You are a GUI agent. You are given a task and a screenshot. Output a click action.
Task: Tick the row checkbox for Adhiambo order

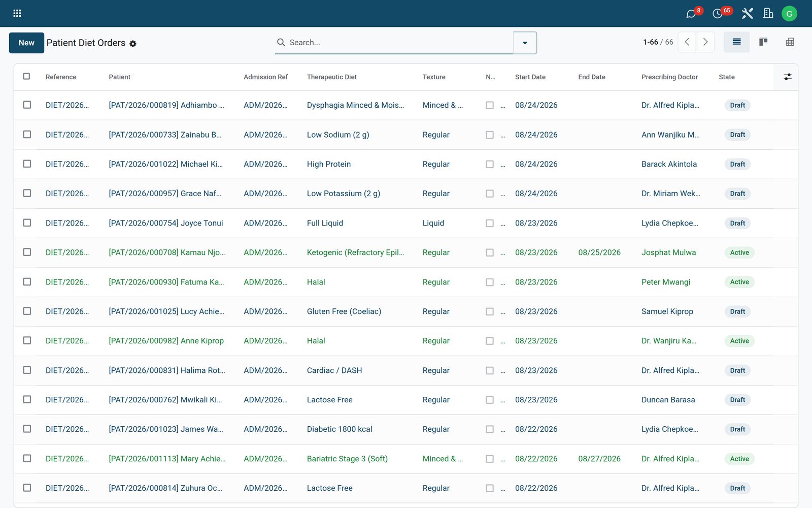pos(27,105)
